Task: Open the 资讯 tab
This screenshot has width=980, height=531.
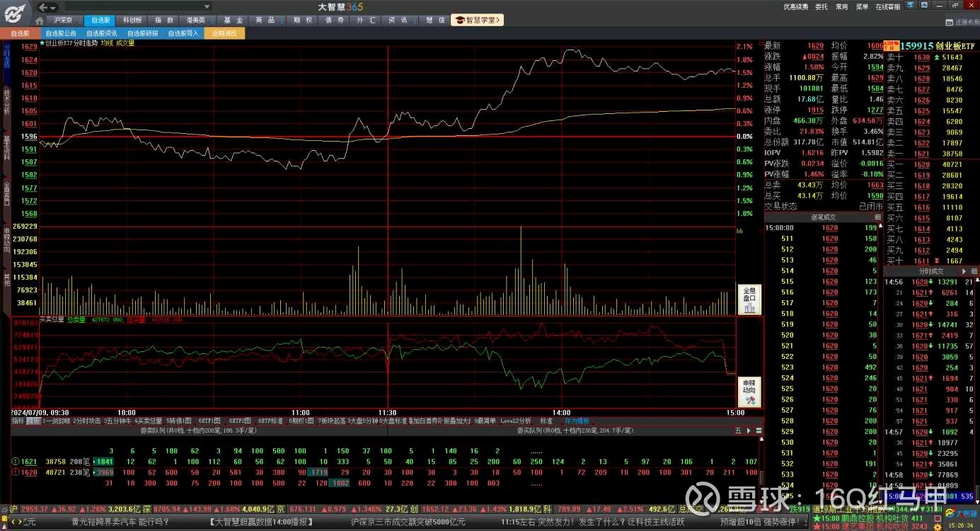Action: (x=398, y=21)
